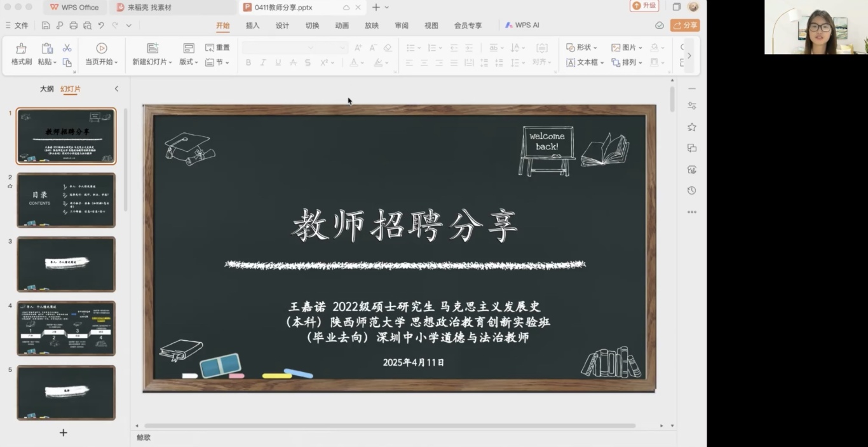This screenshot has width=868, height=447.
Task: Select slide 2 thumbnail (目录)
Action: pos(66,200)
